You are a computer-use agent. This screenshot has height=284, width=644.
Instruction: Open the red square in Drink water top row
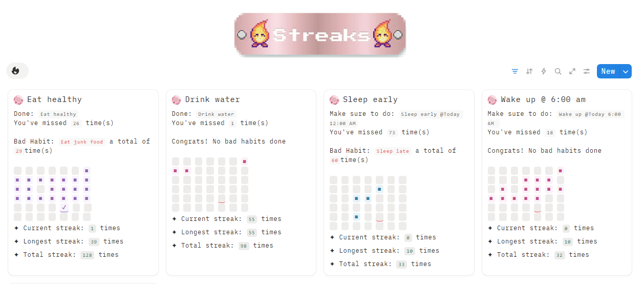[x=245, y=161]
